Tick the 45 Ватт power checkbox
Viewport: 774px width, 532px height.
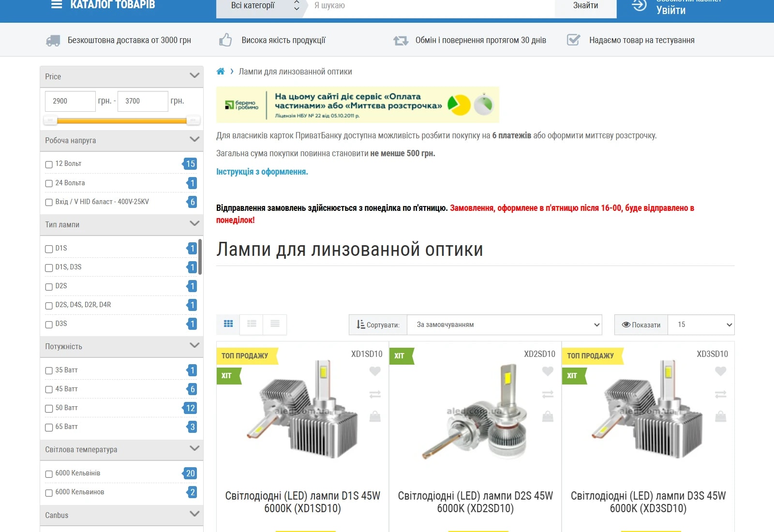(49, 390)
